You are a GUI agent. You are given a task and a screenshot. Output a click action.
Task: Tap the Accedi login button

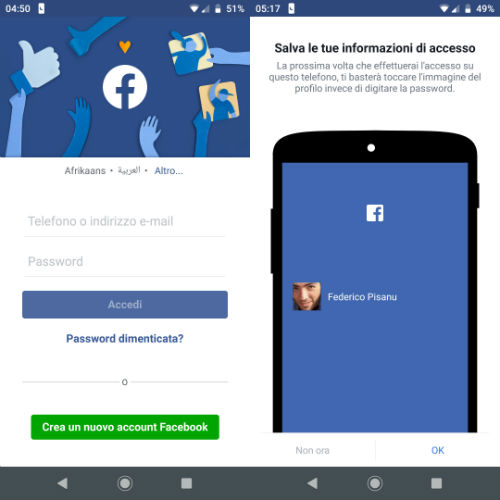click(x=125, y=304)
